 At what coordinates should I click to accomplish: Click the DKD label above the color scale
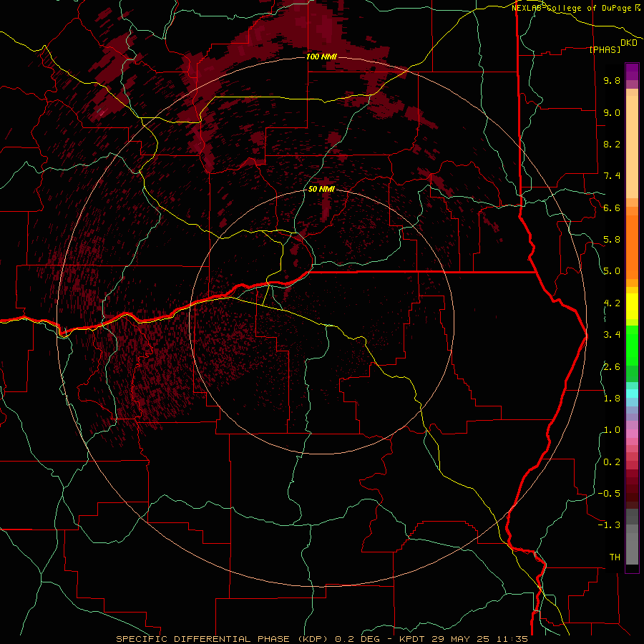point(629,43)
